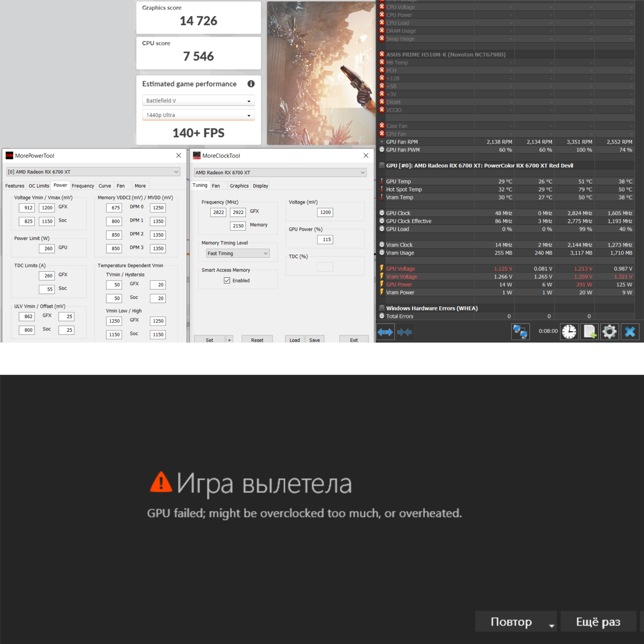Close HWiNFO sensors with blue X icon
This screenshot has width=644, height=644.
click(630, 332)
